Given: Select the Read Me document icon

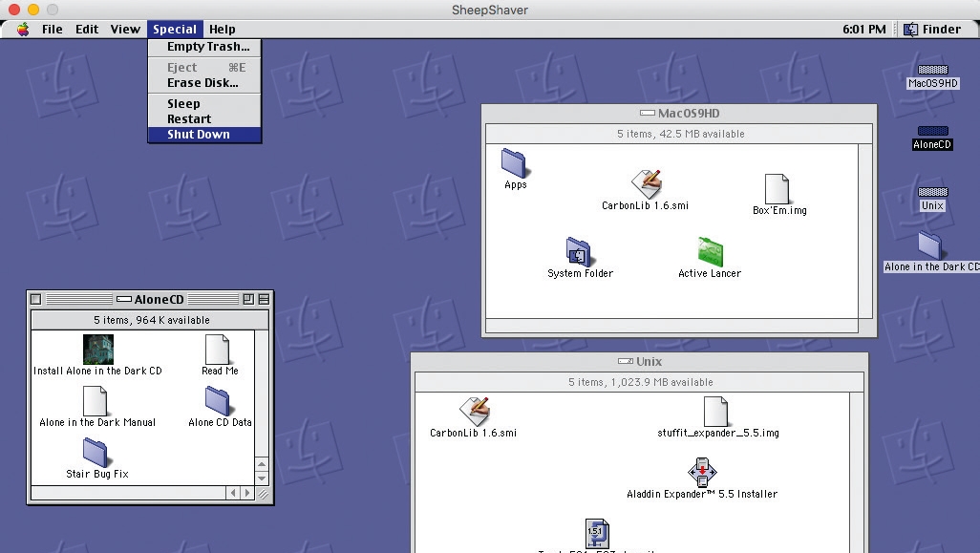Looking at the screenshot, I should (x=218, y=350).
